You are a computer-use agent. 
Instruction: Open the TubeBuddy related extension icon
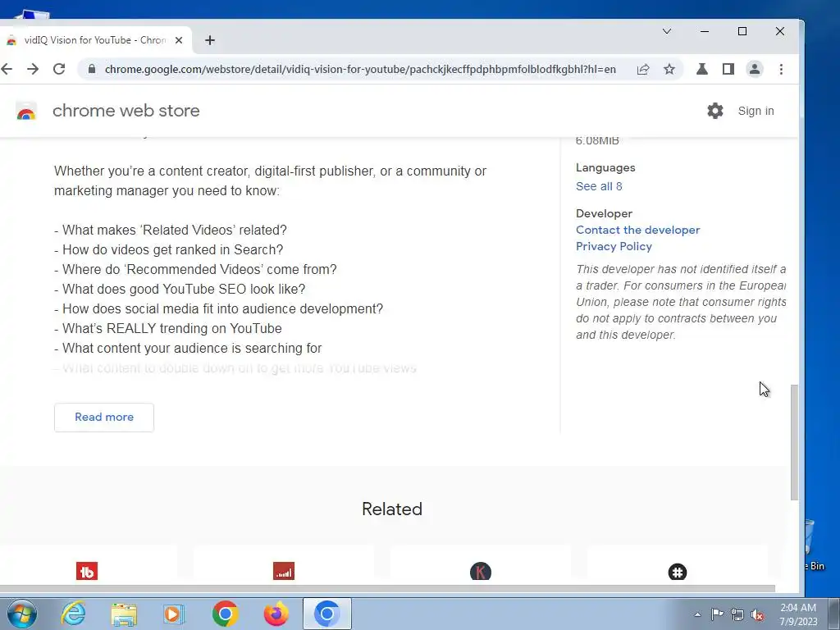tap(87, 571)
